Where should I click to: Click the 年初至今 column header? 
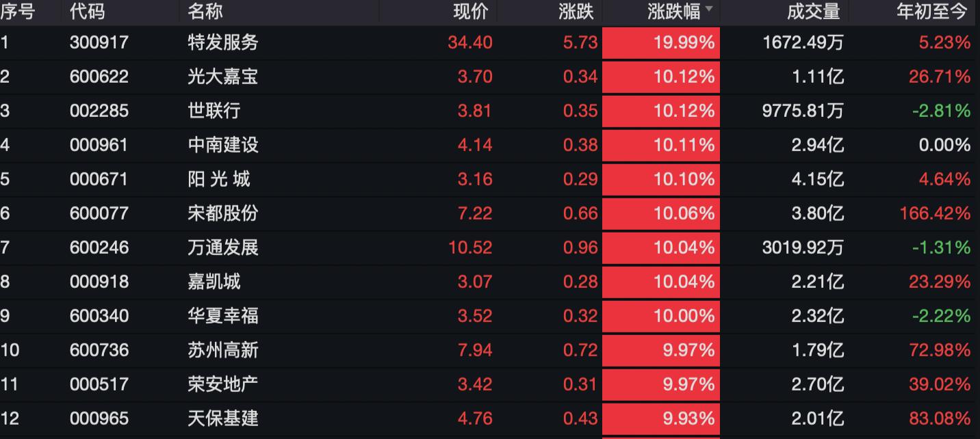(933, 11)
